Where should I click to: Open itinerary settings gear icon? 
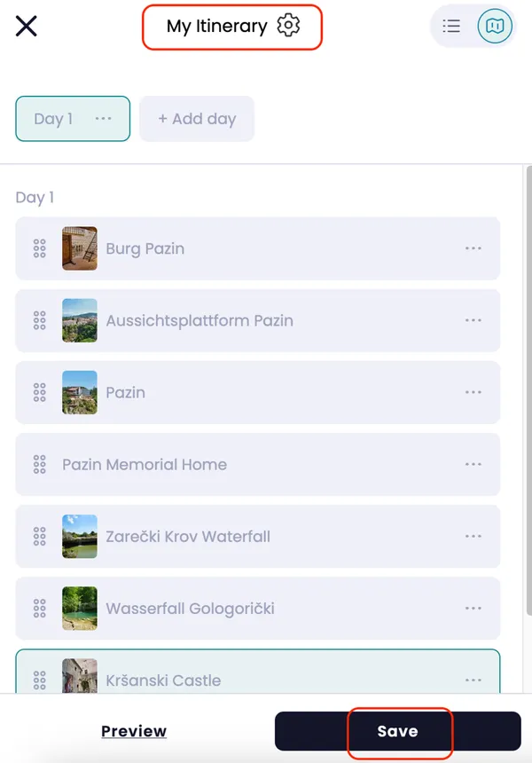click(x=288, y=26)
